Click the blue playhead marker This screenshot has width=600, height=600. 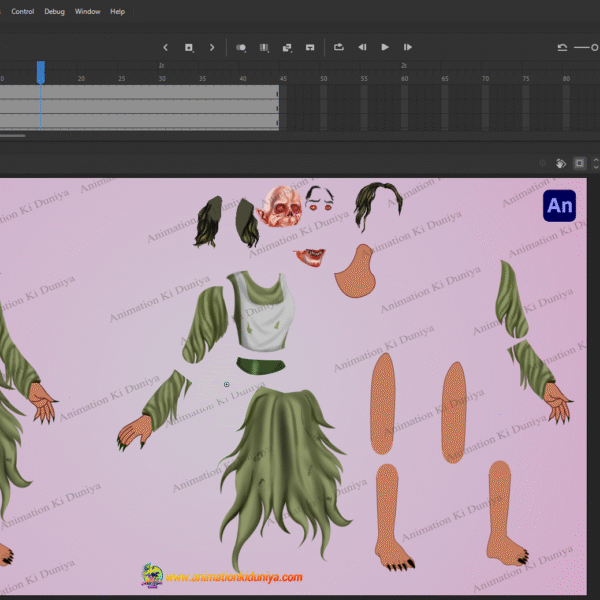[41, 72]
